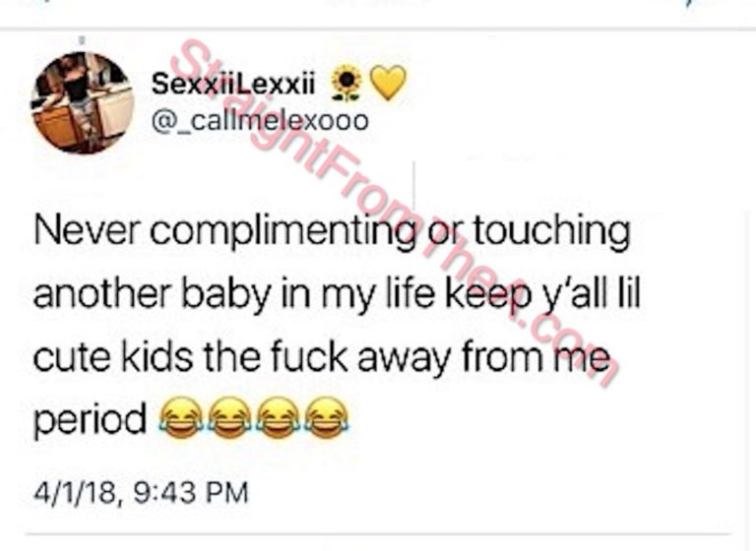This screenshot has width=756, height=551.
Task: Click the 4/1/18, 9:43 PM timestamp
Action: coord(141,493)
